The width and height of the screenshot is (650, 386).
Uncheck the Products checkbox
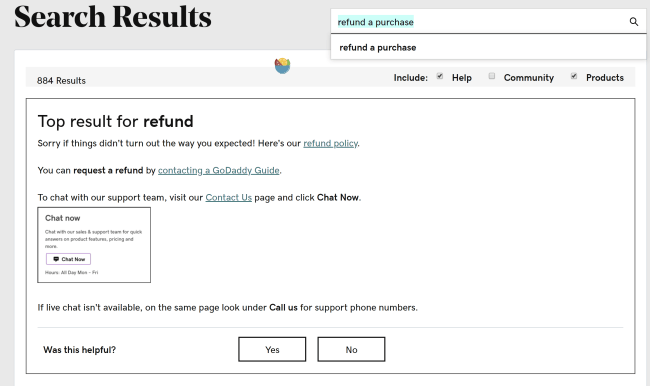[574, 76]
